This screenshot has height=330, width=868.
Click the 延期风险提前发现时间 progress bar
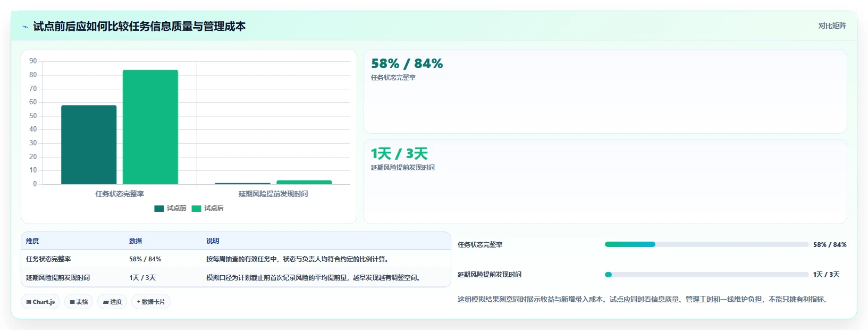706,275
